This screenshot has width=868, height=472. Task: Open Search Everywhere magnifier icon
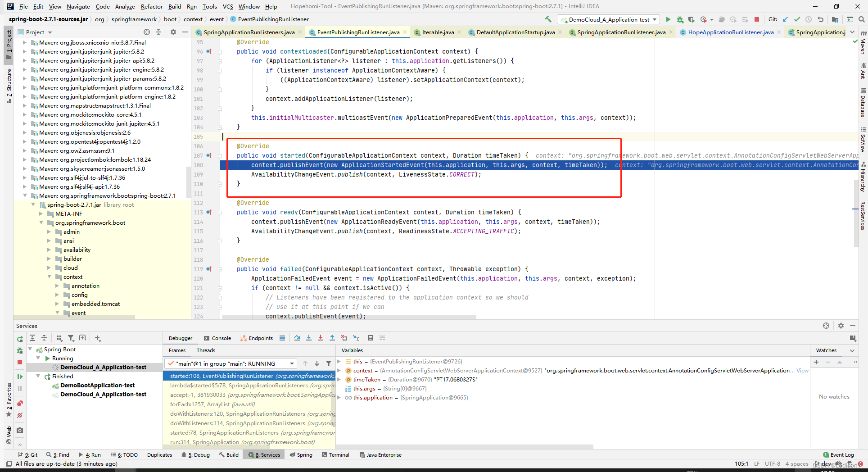[x=861, y=19]
